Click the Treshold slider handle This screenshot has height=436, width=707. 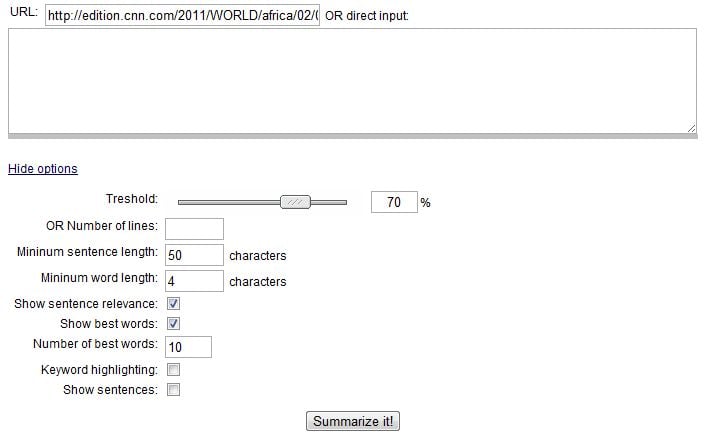tap(296, 202)
